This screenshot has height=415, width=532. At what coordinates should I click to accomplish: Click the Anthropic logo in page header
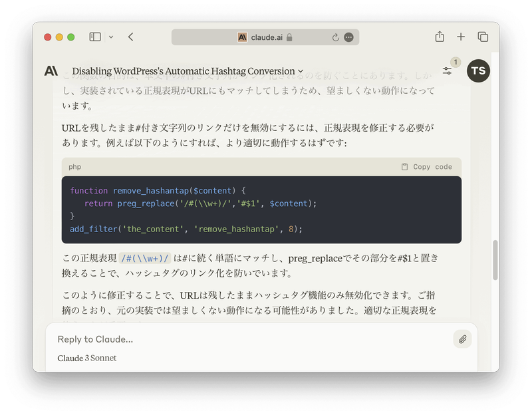[x=51, y=71]
